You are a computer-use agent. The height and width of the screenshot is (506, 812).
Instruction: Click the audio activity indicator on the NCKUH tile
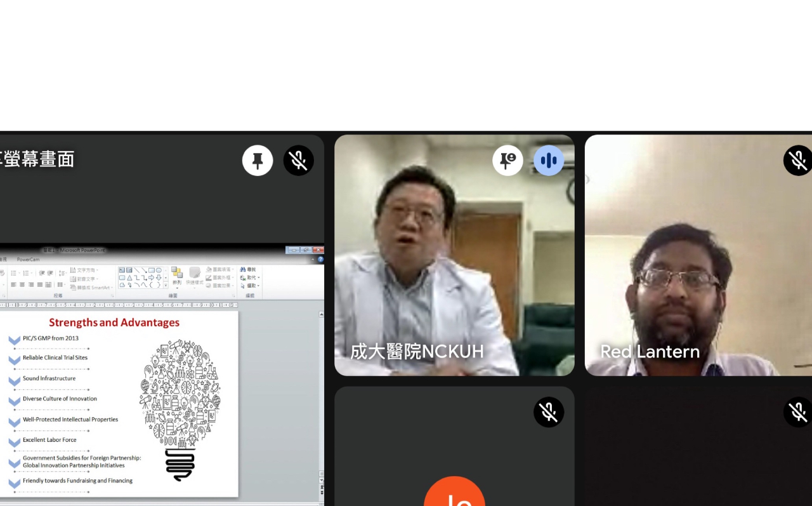pyautogui.click(x=549, y=161)
